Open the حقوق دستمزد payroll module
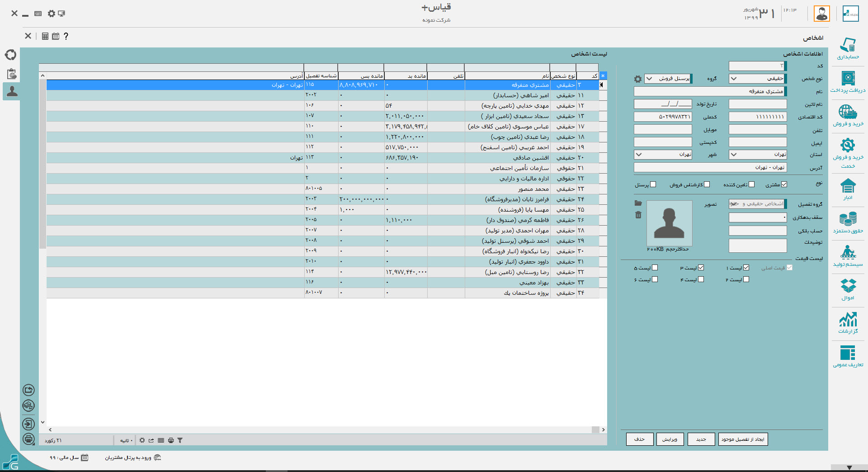The image size is (868, 472). (x=848, y=222)
